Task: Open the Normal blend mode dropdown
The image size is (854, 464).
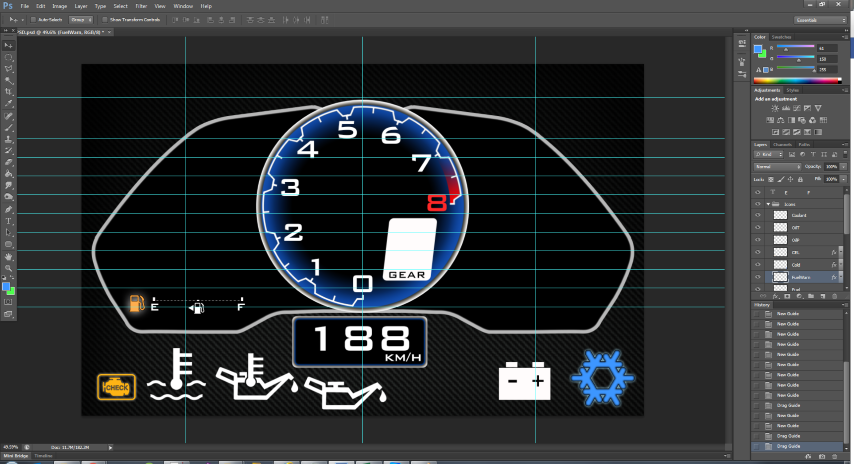Action: (778, 167)
